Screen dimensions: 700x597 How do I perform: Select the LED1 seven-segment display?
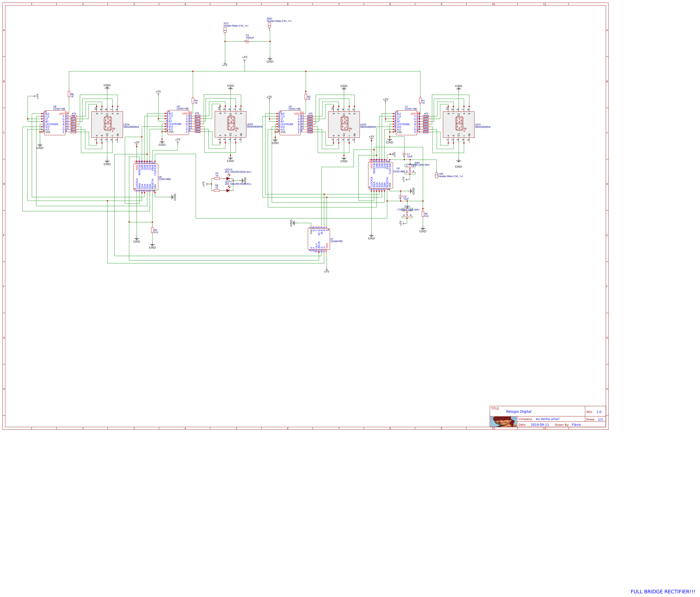point(458,124)
